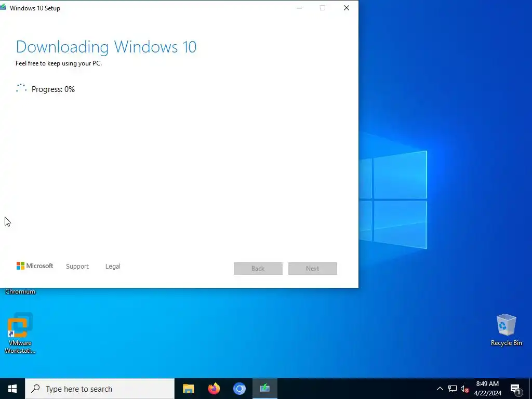532x399 pixels.
Task: Click the search magnifier icon
Action: coord(35,389)
